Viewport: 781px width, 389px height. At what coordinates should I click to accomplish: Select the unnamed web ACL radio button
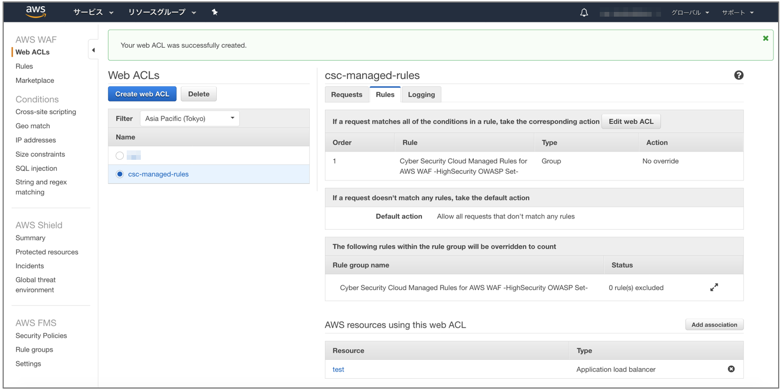(x=120, y=156)
